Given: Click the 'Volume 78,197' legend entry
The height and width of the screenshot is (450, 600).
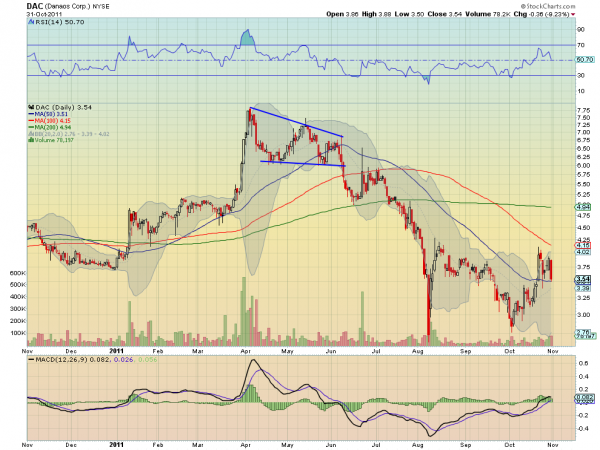Looking at the screenshot, I should point(54,140).
